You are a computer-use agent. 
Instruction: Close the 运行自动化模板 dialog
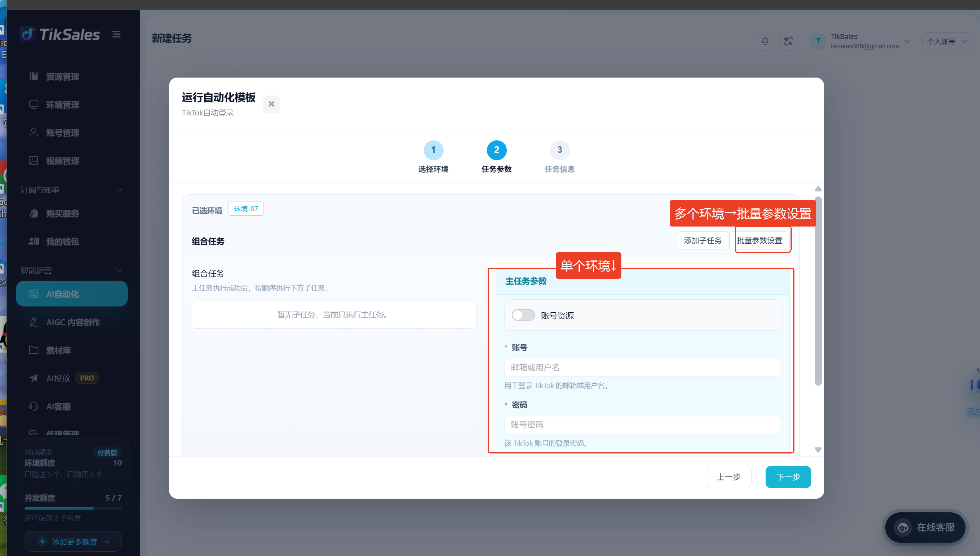(271, 104)
